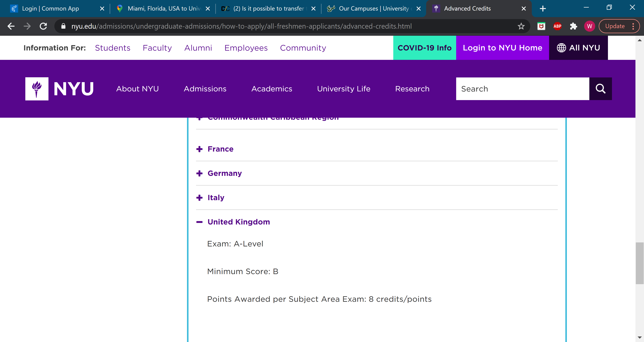Click the magnifying glass search button
644x342 pixels.
[600, 89]
